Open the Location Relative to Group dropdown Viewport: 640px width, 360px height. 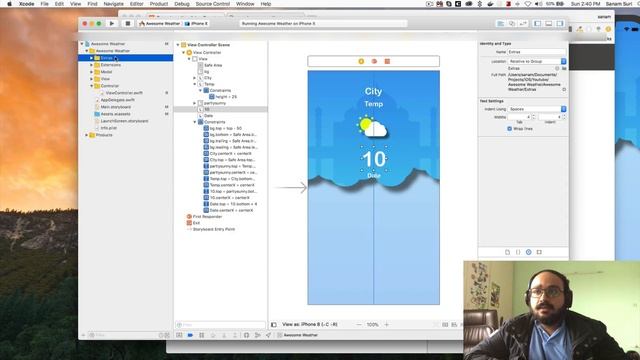537,61
